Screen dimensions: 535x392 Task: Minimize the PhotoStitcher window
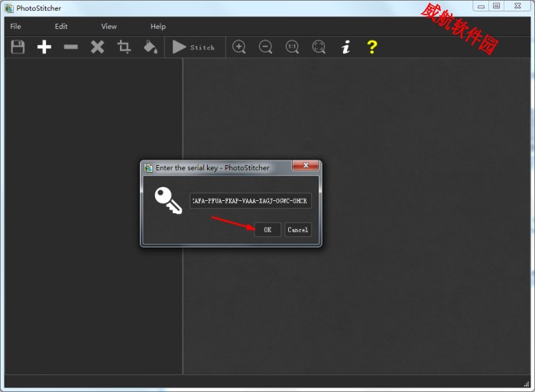click(x=481, y=6)
